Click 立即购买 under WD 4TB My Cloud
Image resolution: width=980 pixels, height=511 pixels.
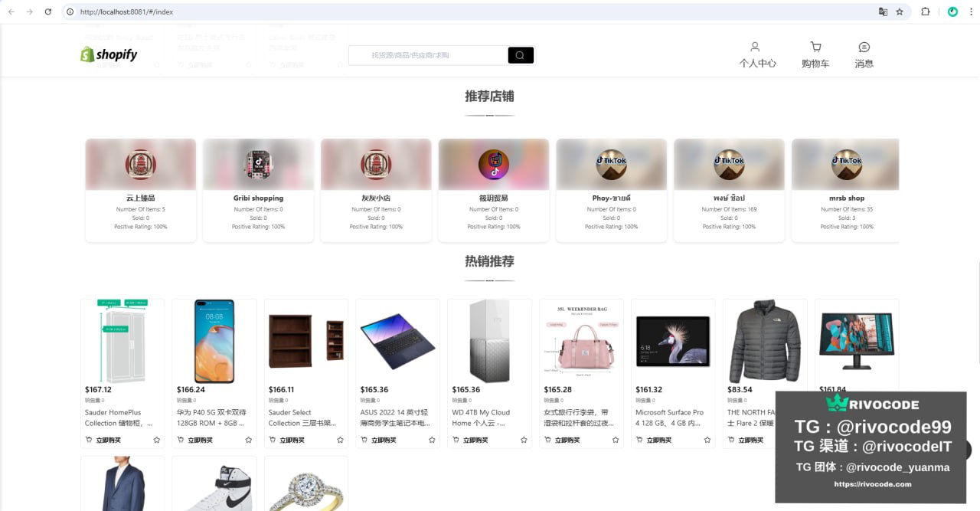tap(470, 440)
